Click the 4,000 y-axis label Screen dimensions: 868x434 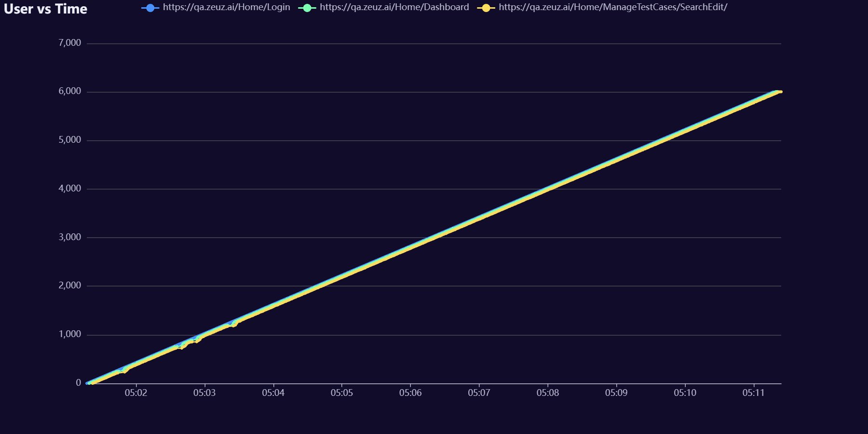point(70,189)
